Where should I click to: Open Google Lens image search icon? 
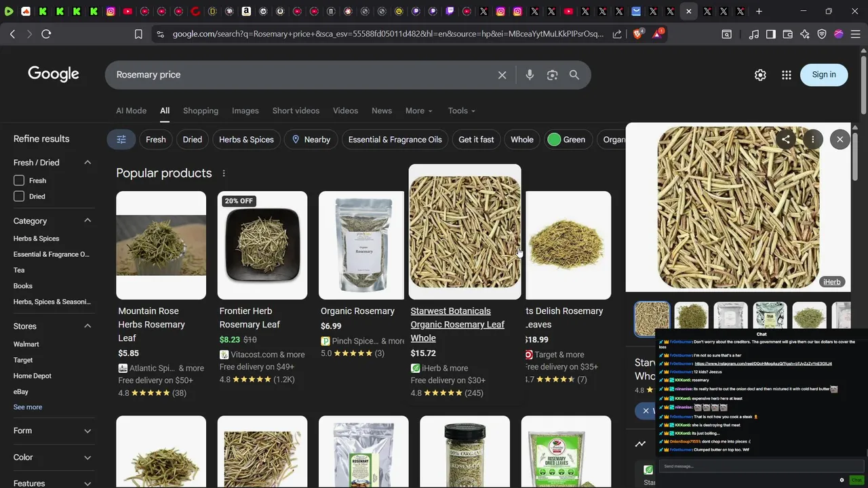552,75
